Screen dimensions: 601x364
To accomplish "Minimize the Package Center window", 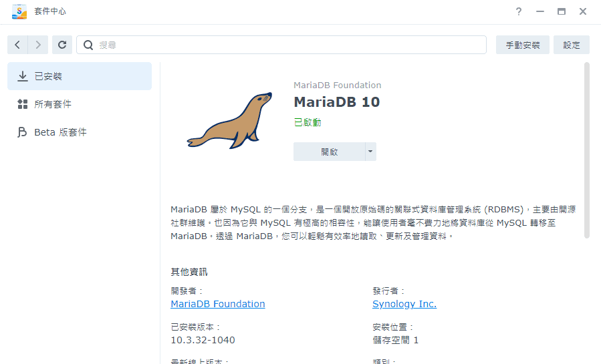I will 540,11.
